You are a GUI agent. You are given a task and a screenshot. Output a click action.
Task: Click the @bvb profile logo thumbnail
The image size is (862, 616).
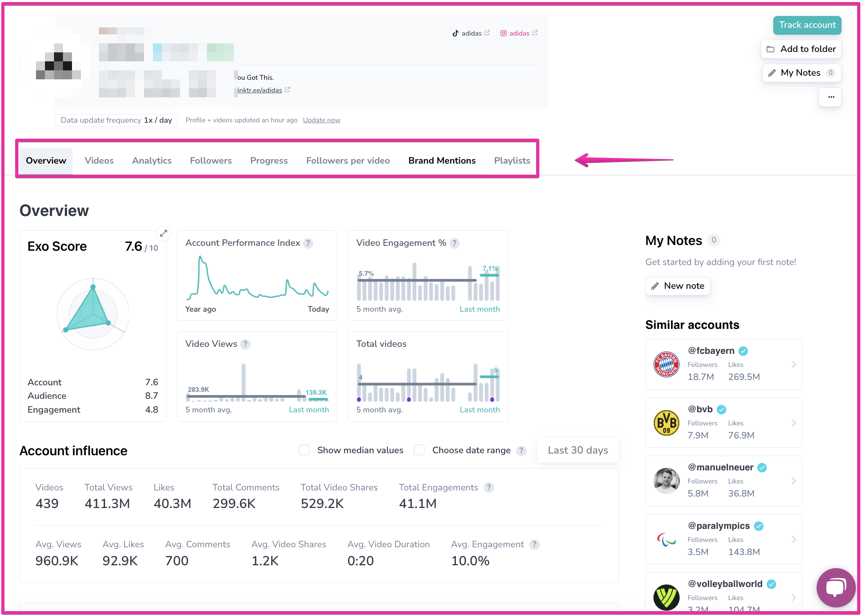[x=666, y=423]
